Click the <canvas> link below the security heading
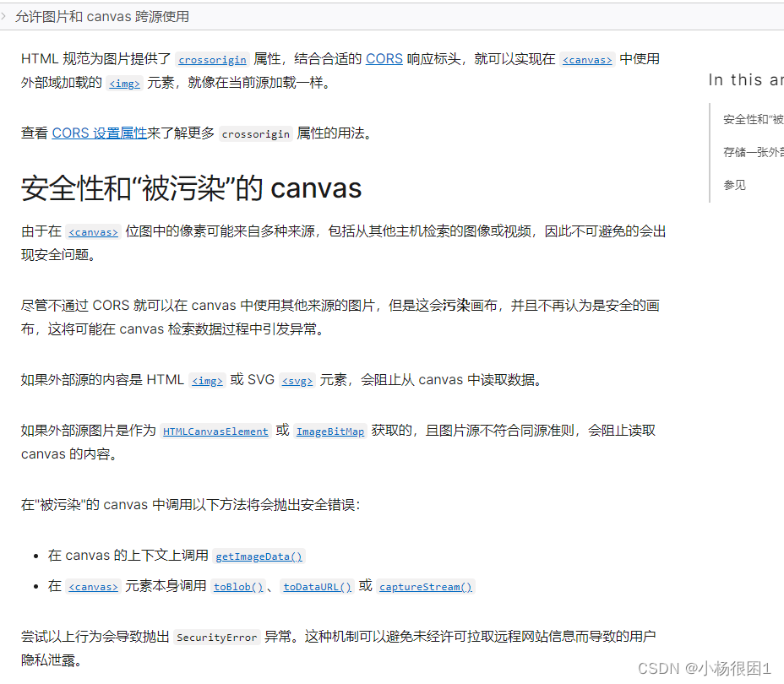Viewport: 784px width, 684px height. [x=93, y=231]
